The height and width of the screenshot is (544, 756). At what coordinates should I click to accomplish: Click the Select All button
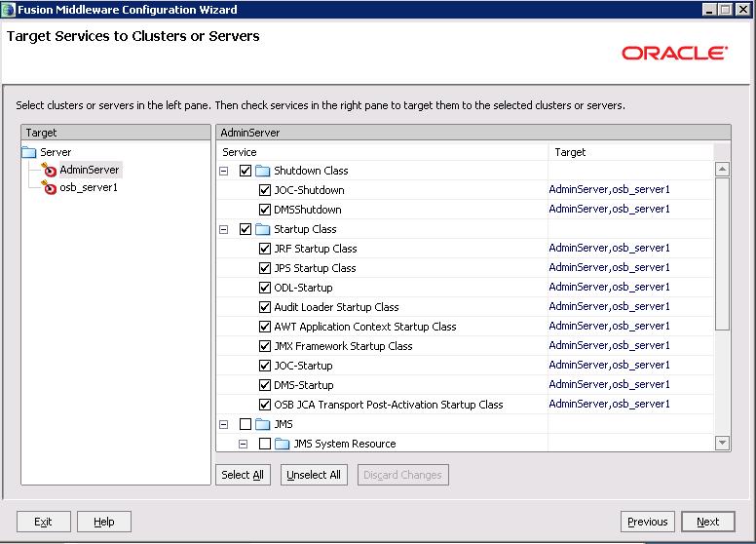[x=243, y=475]
